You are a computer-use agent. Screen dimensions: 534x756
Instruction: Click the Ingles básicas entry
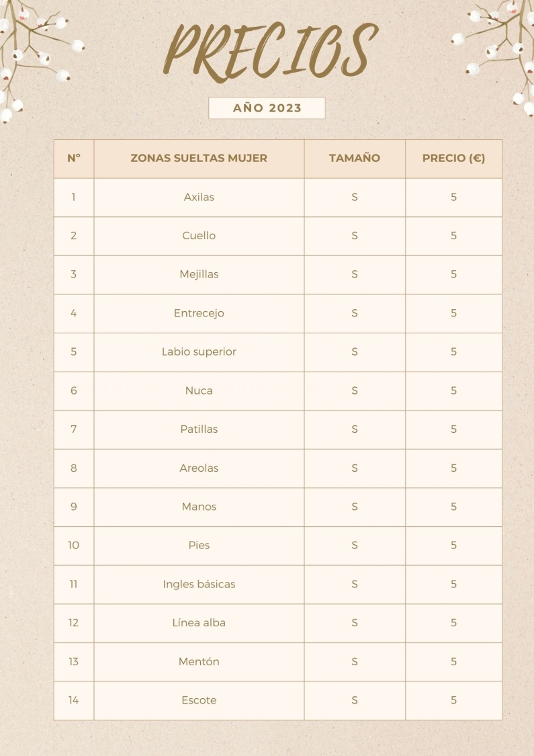tap(199, 585)
